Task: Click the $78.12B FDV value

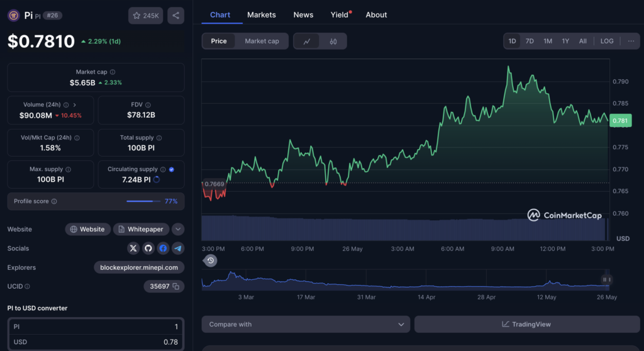Action: (x=141, y=115)
